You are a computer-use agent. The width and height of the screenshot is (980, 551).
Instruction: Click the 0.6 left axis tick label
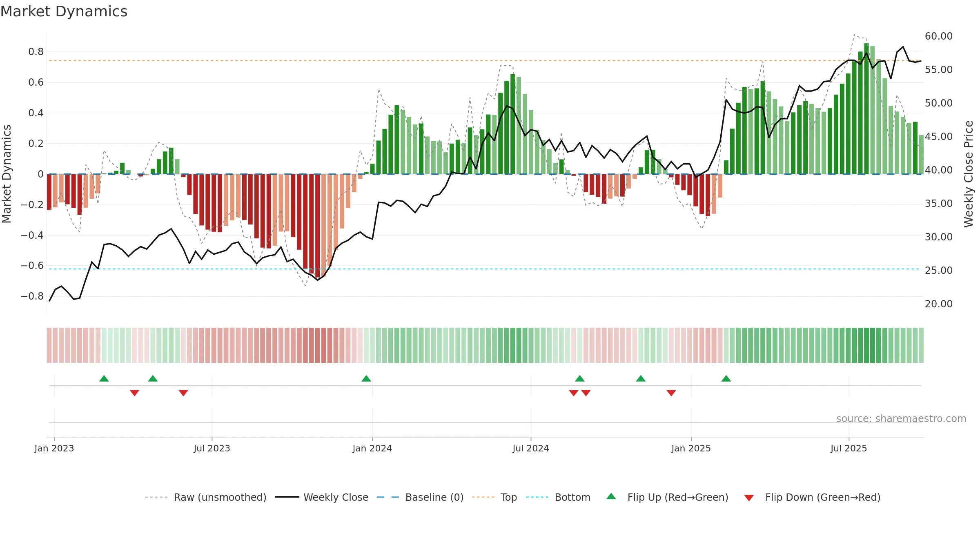(x=36, y=82)
